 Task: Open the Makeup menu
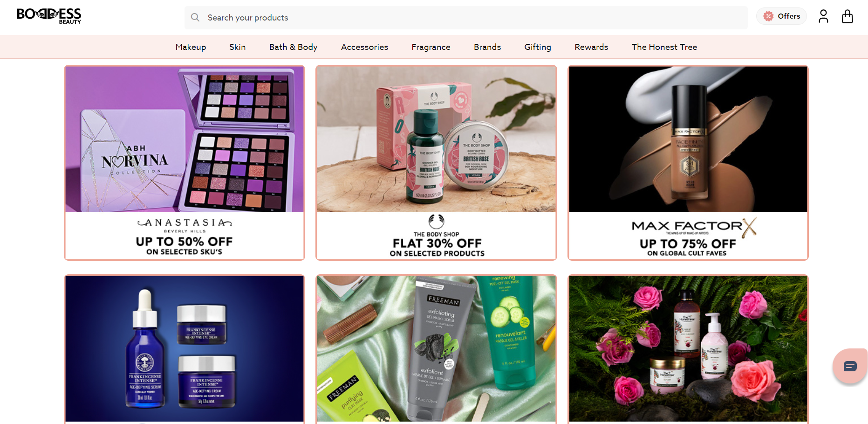(191, 47)
